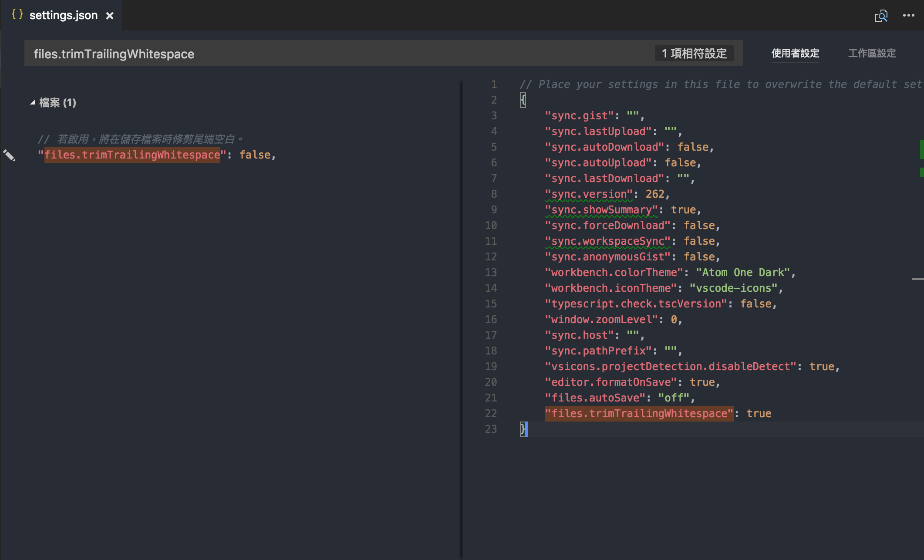
Task: Close the settings.json tab
Action: coord(110,16)
